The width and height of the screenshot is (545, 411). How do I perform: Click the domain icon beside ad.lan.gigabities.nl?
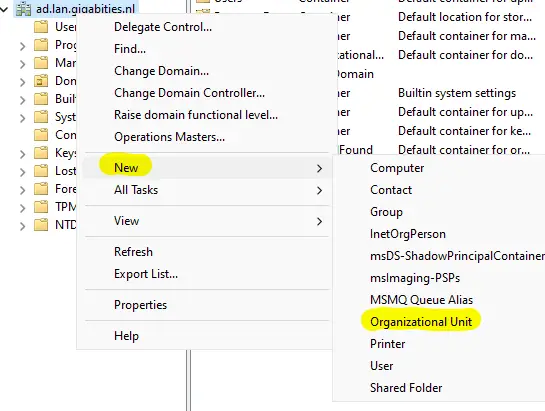click(23, 9)
